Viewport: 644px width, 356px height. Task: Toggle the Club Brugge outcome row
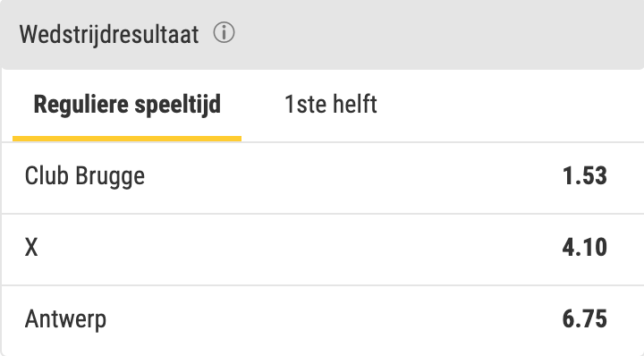pos(322,178)
